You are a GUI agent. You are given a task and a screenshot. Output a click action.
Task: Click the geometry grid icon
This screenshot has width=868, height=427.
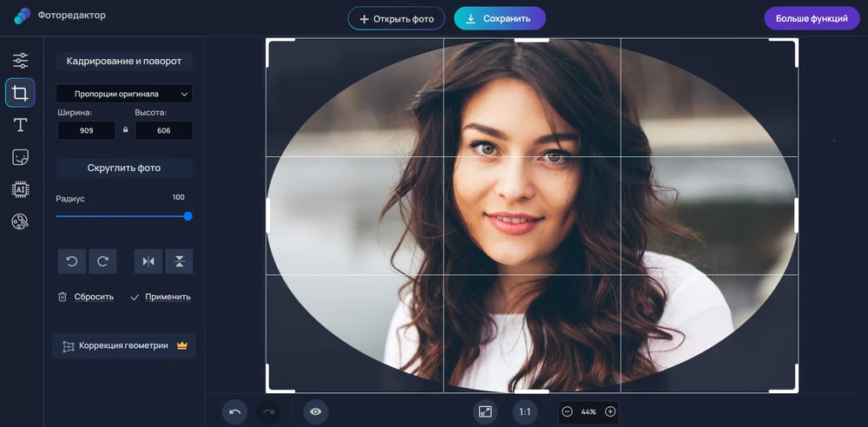point(68,346)
